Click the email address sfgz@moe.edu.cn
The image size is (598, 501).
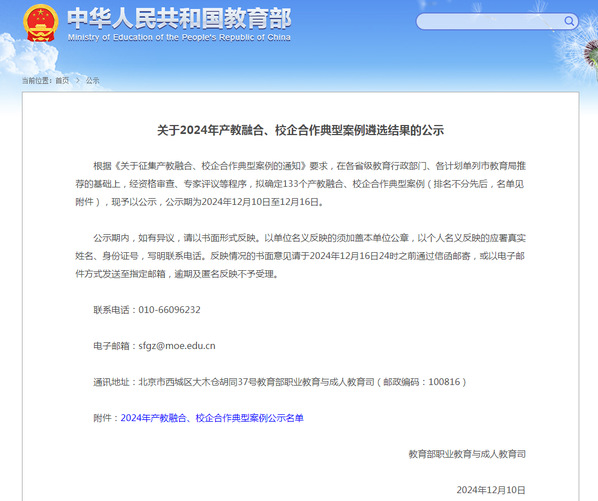pos(177,346)
